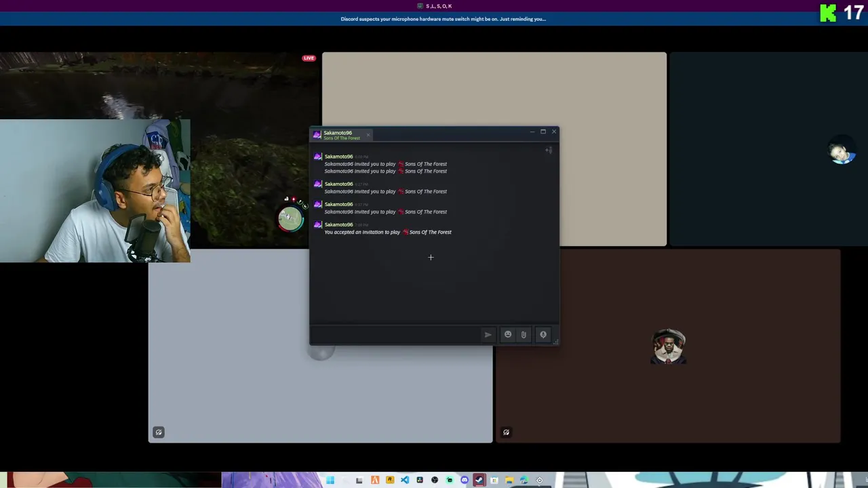The width and height of the screenshot is (868, 488).
Task: Click the Steam icon on the taskbar
Action: (x=479, y=481)
